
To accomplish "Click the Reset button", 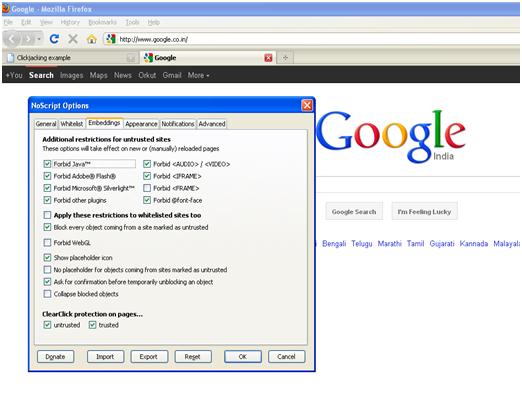I will (193, 357).
